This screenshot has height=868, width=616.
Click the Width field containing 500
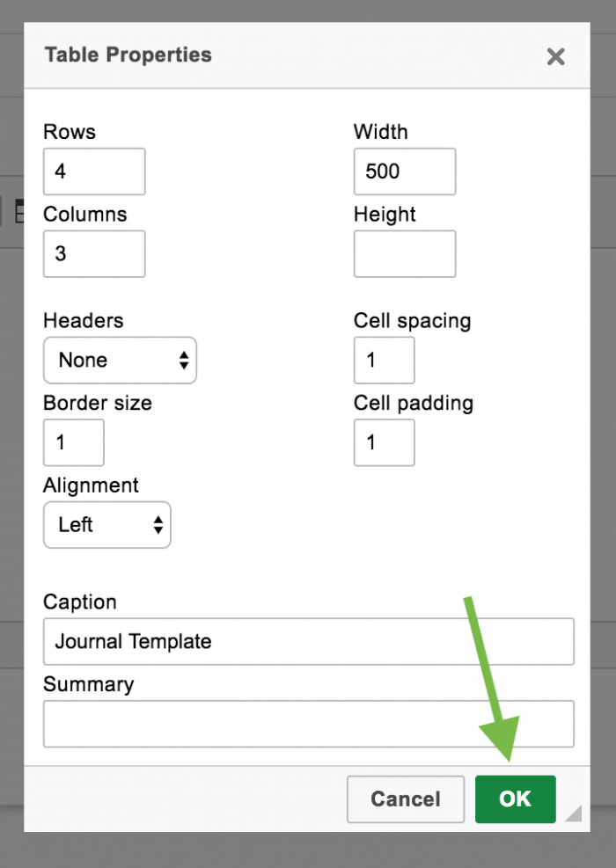tap(405, 171)
